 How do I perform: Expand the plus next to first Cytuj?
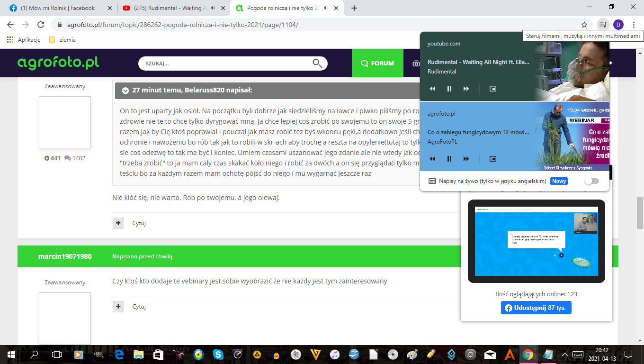[118, 223]
